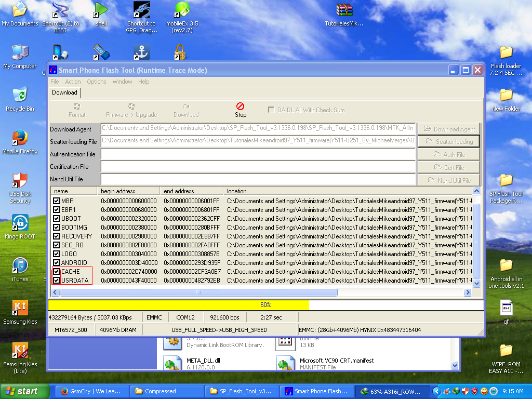
Task: Click the Format toolbar icon
Action: tap(77, 106)
